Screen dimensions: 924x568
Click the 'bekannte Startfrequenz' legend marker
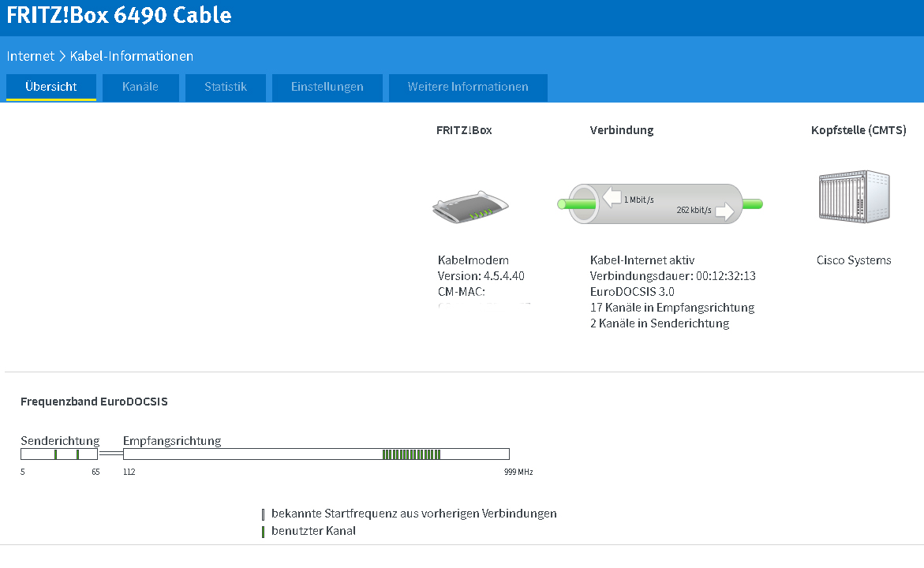coord(263,514)
